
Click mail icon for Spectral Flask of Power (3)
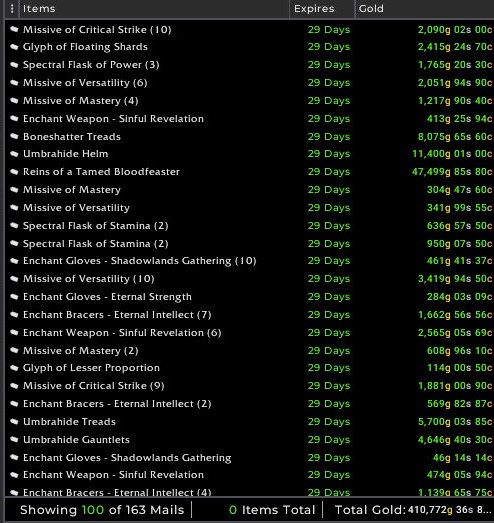click(14, 65)
